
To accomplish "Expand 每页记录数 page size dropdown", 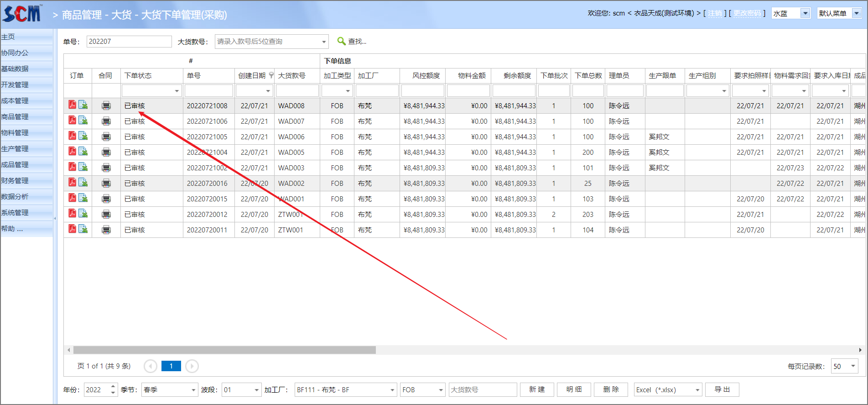I will (x=853, y=366).
